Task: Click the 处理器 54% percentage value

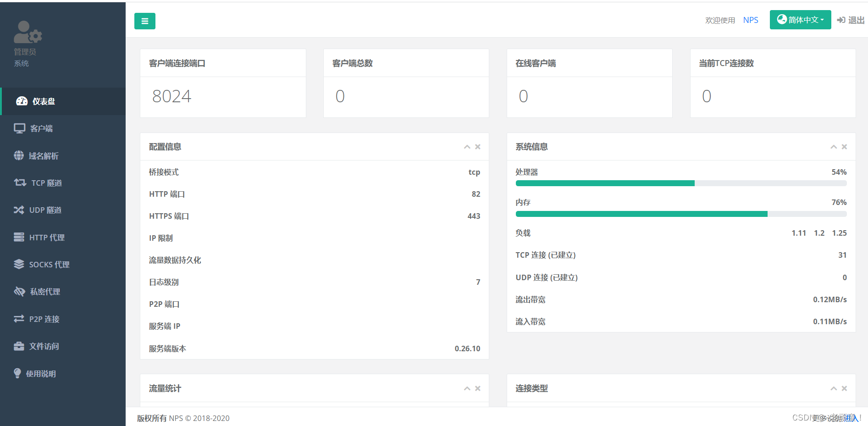Action: click(x=839, y=172)
